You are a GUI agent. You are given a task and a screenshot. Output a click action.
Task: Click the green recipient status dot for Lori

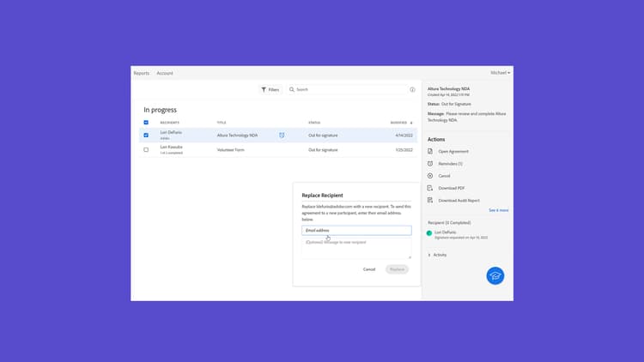[429, 233]
